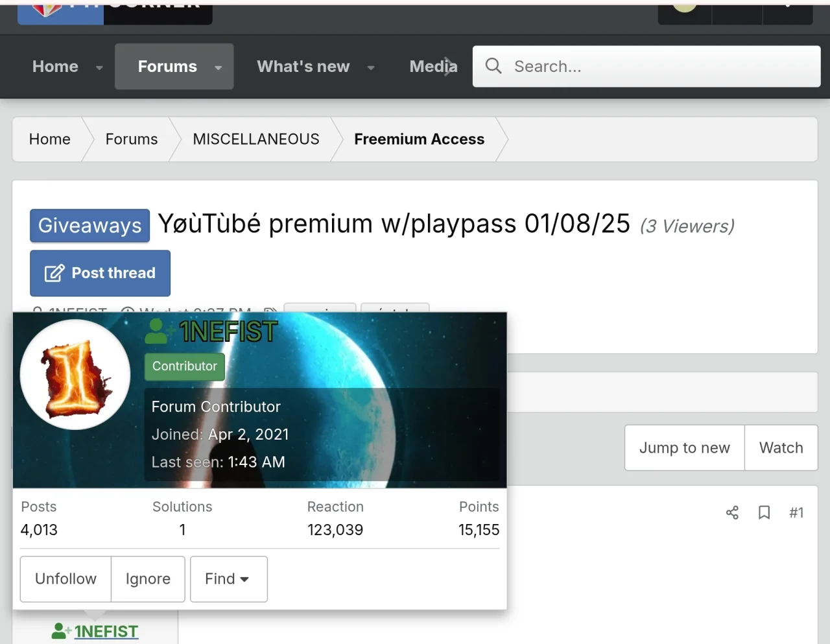Click the 1NEFIST flame avatar in the popup

coord(75,374)
